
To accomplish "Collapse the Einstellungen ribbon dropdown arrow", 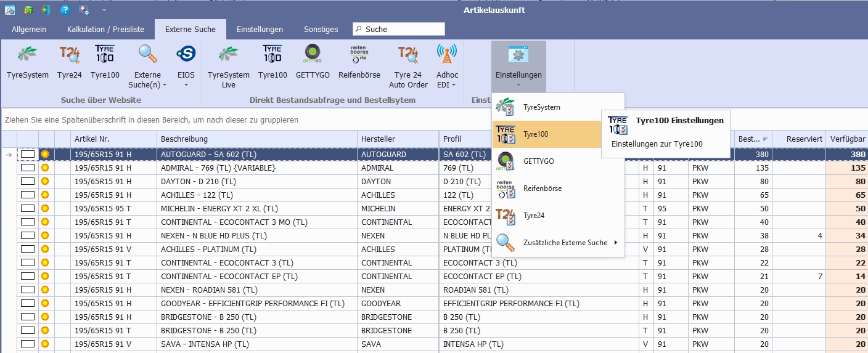I will (518, 85).
